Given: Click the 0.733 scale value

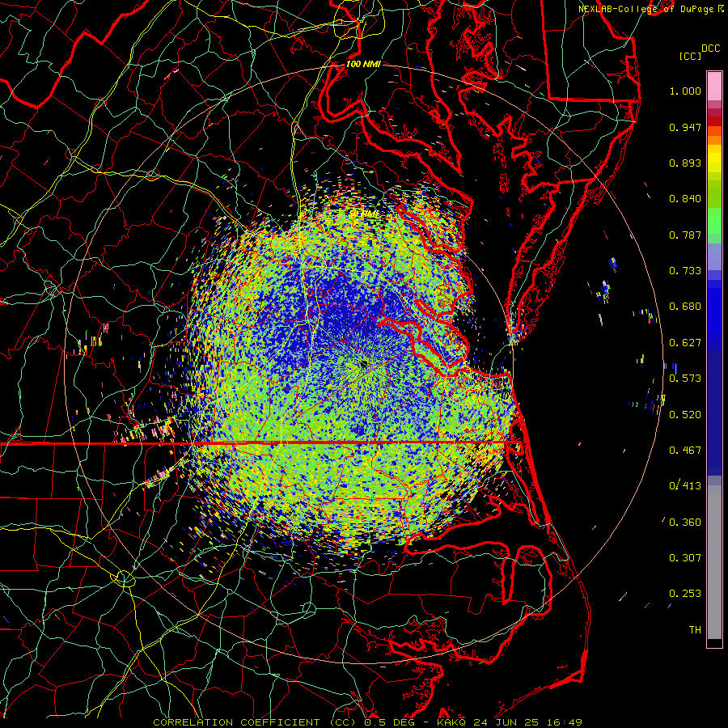Looking at the screenshot, I should point(685,271).
